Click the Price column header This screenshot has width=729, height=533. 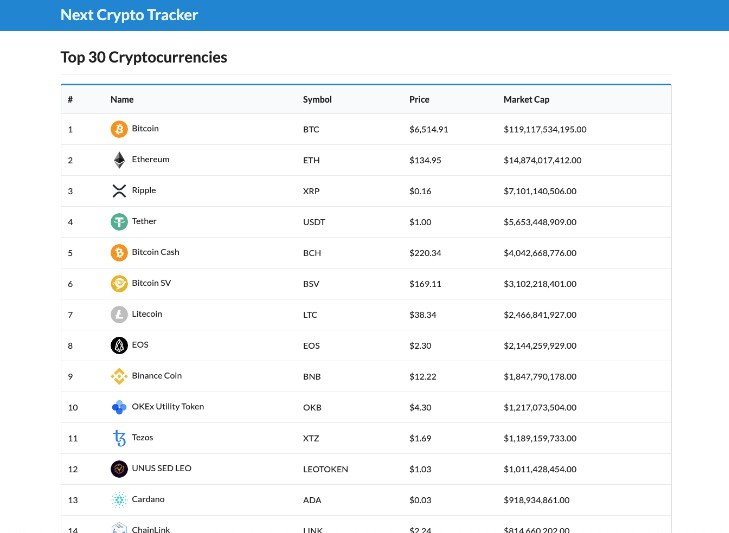click(x=419, y=100)
